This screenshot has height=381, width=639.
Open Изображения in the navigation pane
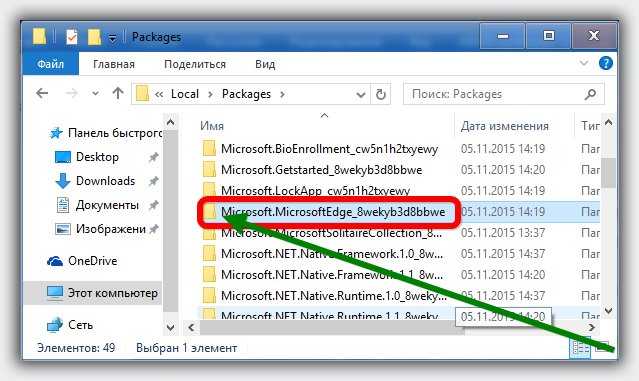(x=111, y=229)
